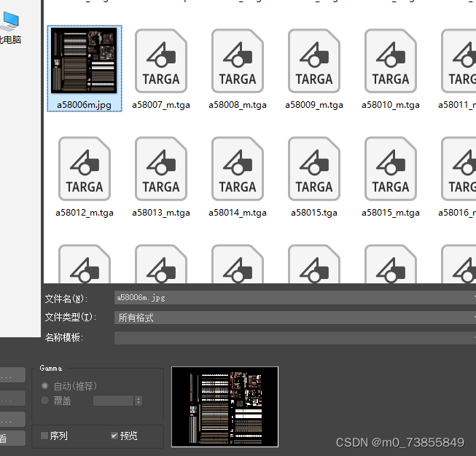476x456 pixels.
Task: Select the a58014_m.tga file icon
Action: pos(238,169)
